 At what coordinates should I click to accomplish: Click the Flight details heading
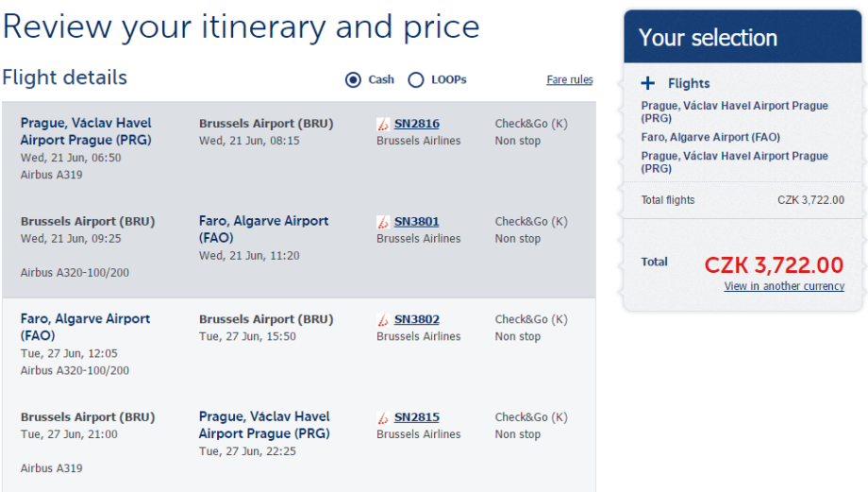(64, 77)
